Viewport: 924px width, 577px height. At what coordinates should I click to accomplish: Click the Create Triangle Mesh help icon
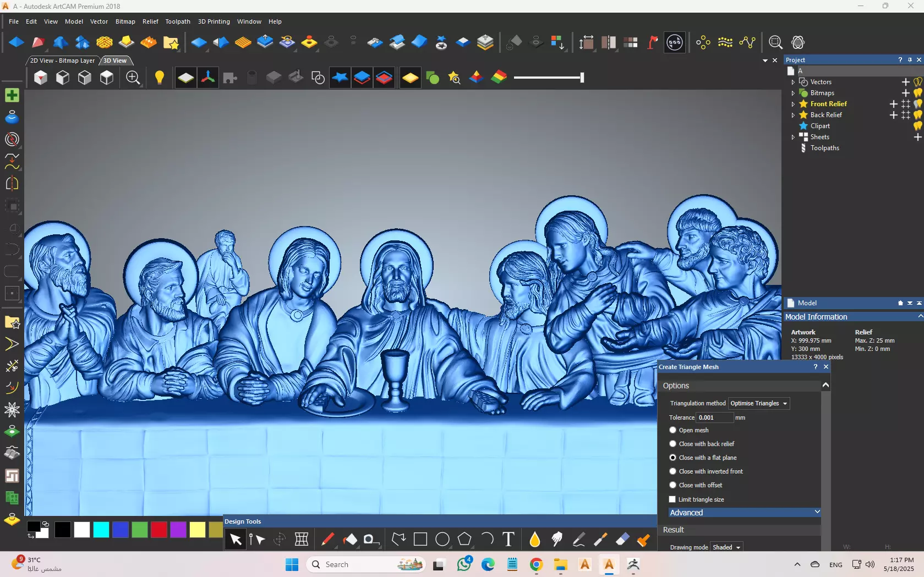[815, 367]
